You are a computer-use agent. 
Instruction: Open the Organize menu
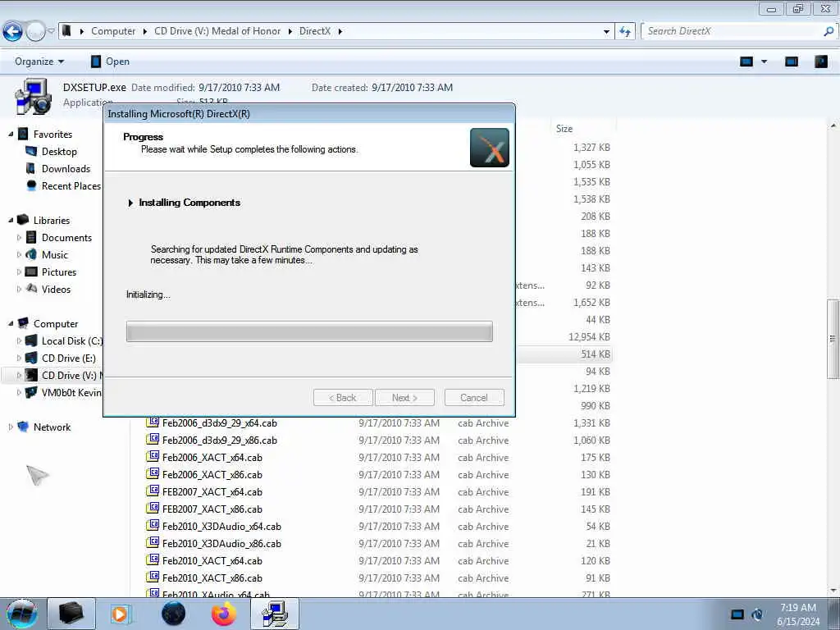pos(39,62)
